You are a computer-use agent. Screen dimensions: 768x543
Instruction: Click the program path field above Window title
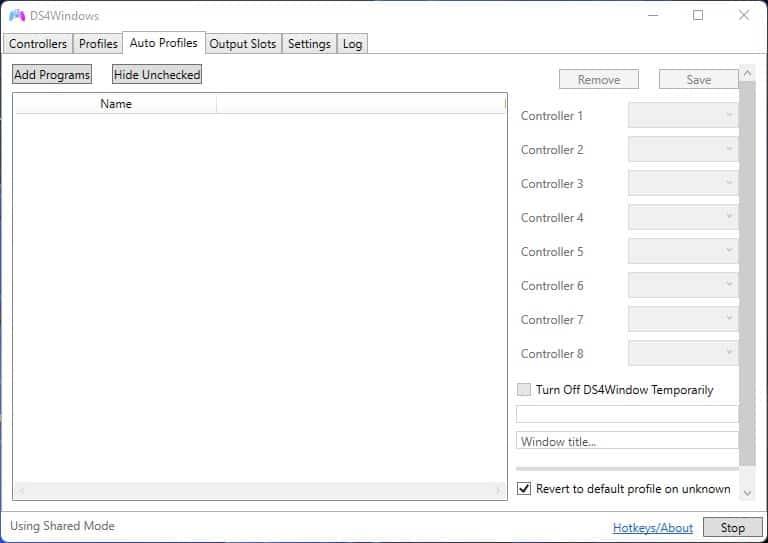pyautogui.click(x=627, y=414)
